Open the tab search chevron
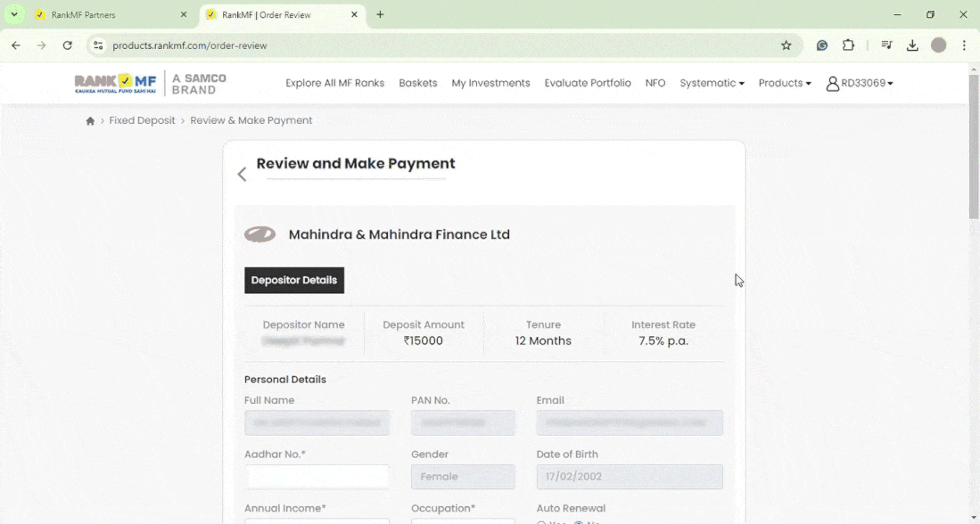 click(13, 14)
